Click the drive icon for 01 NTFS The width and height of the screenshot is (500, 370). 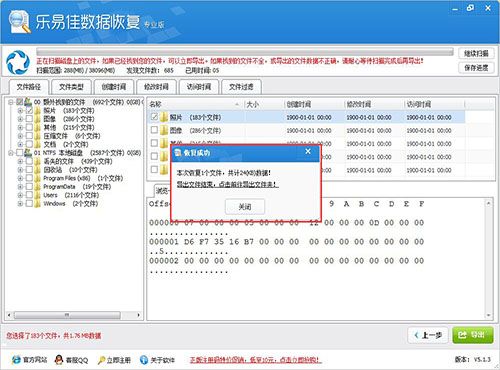28,153
